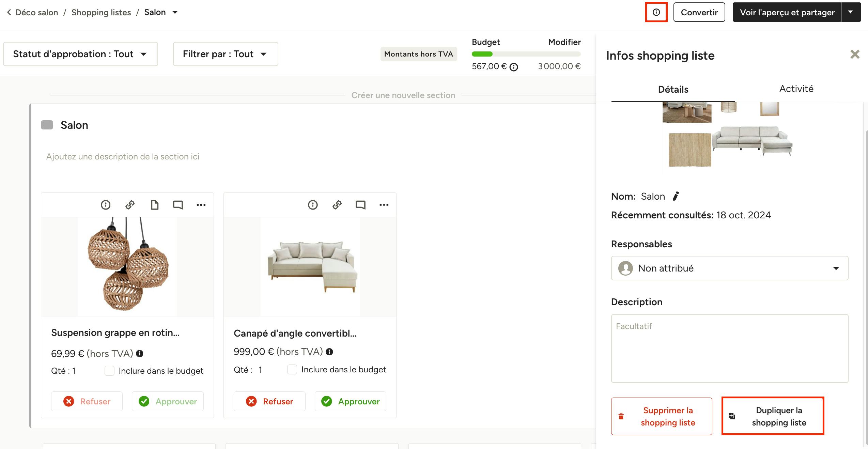Switch to the Activité tab
The height and width of the screenshot is (449, 868).
click(796, 89)
